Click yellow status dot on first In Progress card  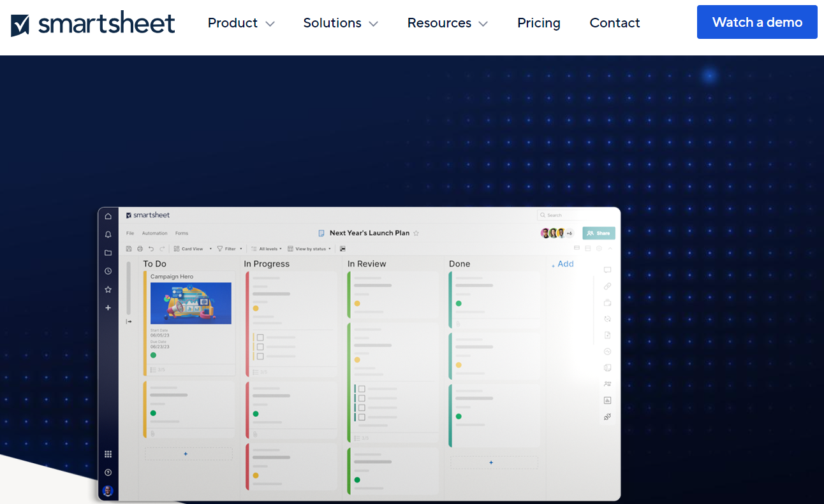pyautogui.click(x=256, y=308)
